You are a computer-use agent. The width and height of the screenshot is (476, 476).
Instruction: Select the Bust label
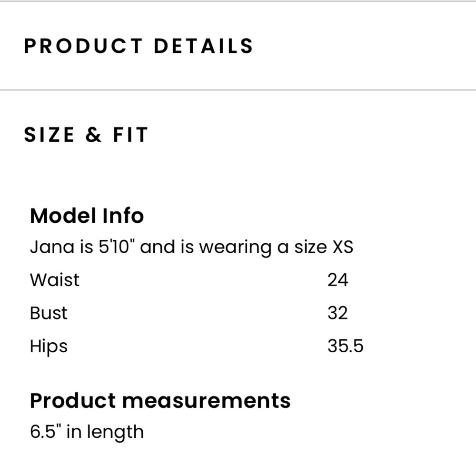pyautogui.click(x=49, y=313)
